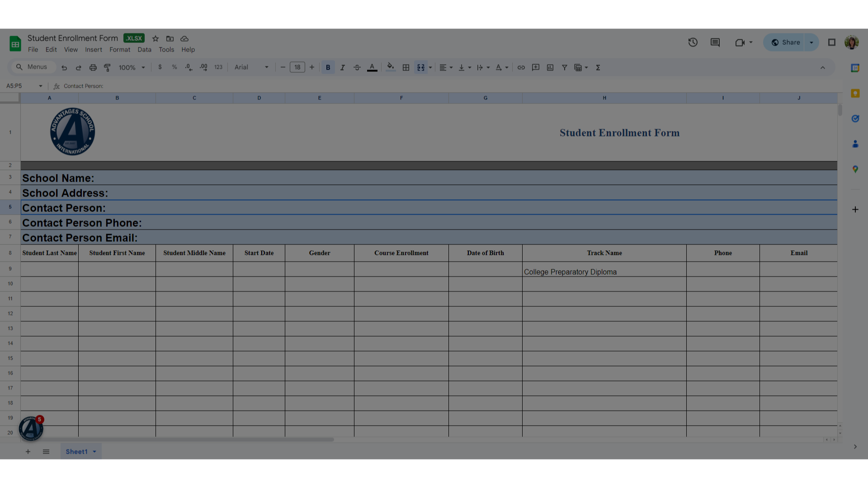Viewport: 868px width, 488px height.
Task: Toggle italic formatting
Action: (x=342, y=67)
